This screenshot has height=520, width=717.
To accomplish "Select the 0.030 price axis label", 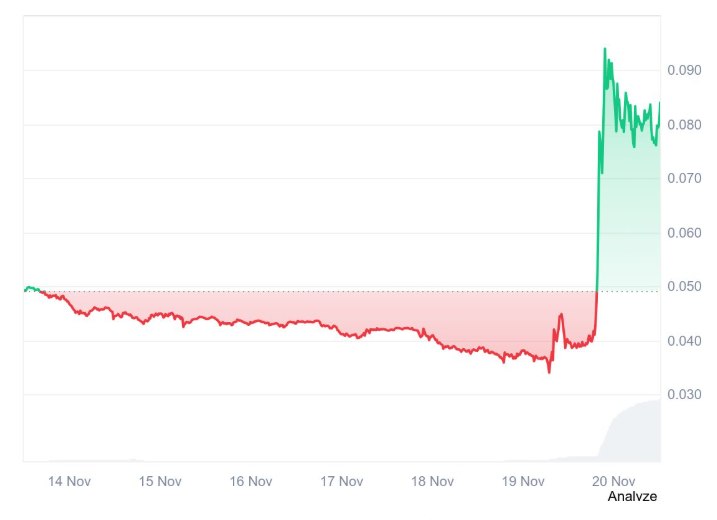I will click(x=683, y=395).
